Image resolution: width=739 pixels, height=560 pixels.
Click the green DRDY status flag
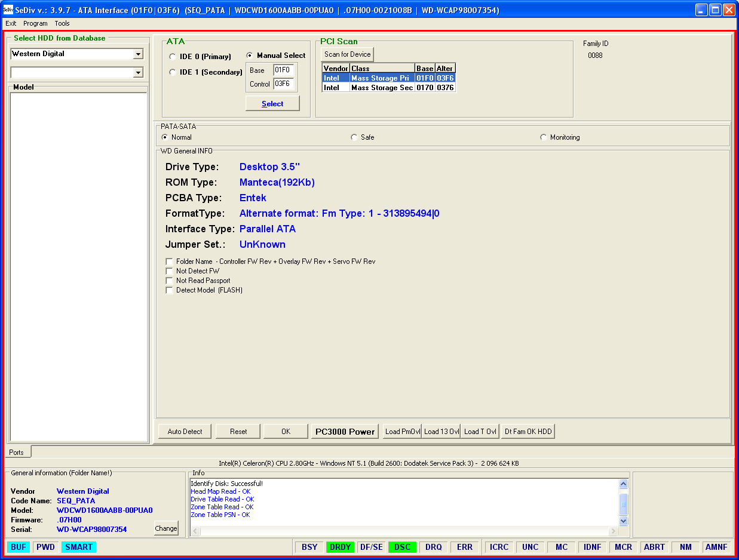pos(341,547)
